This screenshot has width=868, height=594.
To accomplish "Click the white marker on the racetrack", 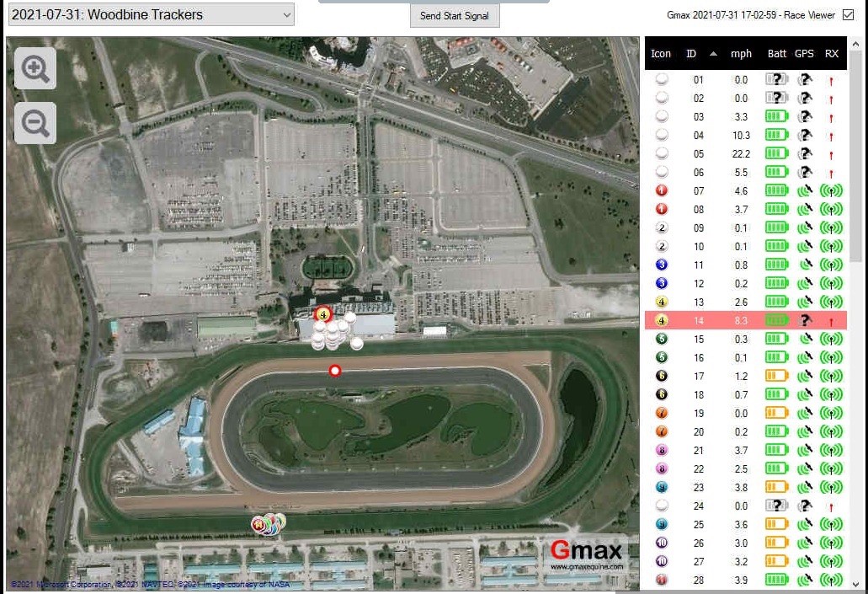I will (x=334, y=370).
